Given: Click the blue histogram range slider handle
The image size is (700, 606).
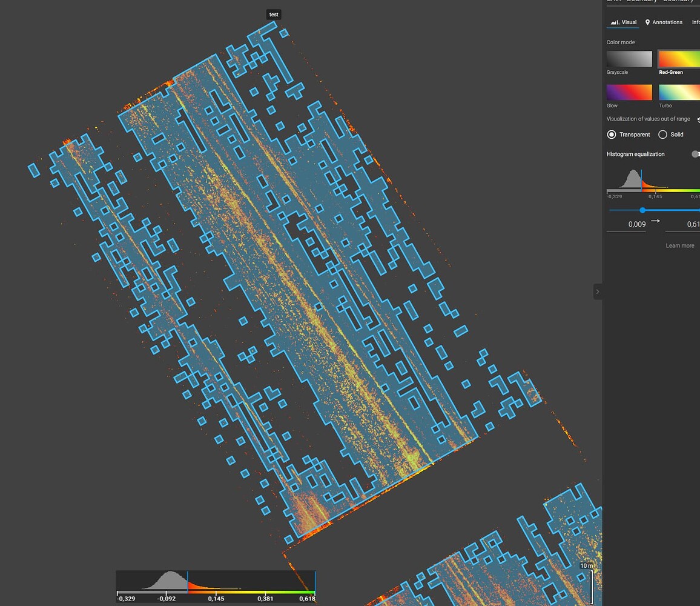Looking at the screenshot, I should [x=642, y=210].
